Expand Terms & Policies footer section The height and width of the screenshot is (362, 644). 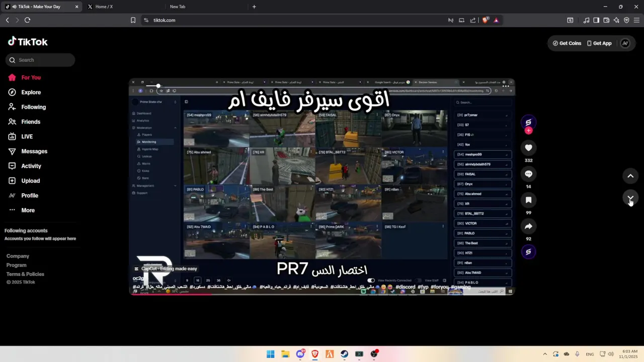[x=25, y=274]
